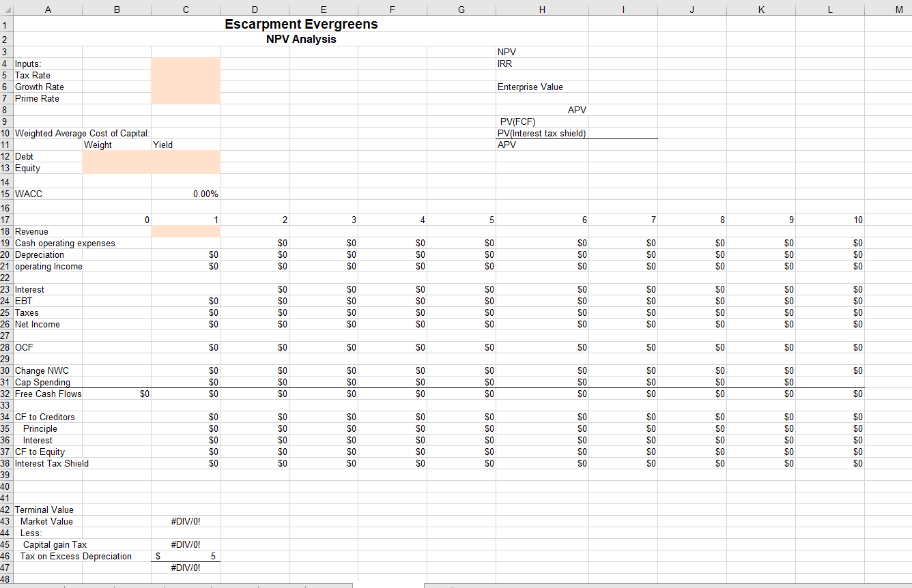The width and height of the screenshot is (912, 588).
Task: Select the Capital gain Tax label
Action: click(55, 544)
